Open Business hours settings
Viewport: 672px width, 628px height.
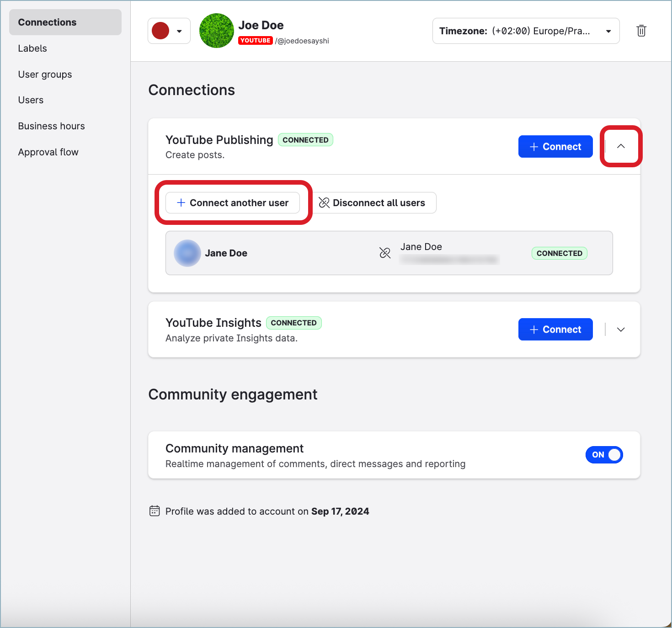click(51, 126)
